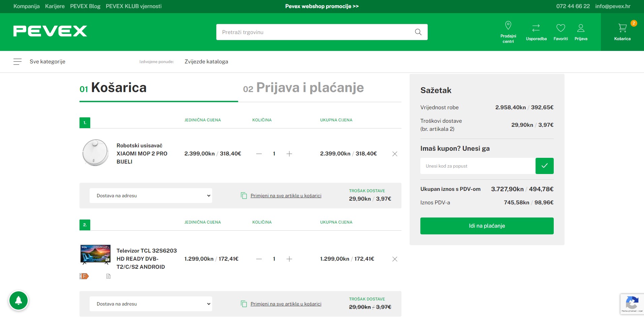Open TCL television thumbnail

pos(96,255)
